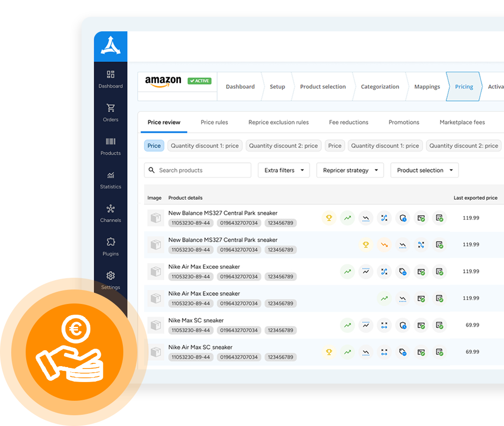Open the Marketplace fees tab
Viewport: 504px width, 426px height.
[462, 123]
